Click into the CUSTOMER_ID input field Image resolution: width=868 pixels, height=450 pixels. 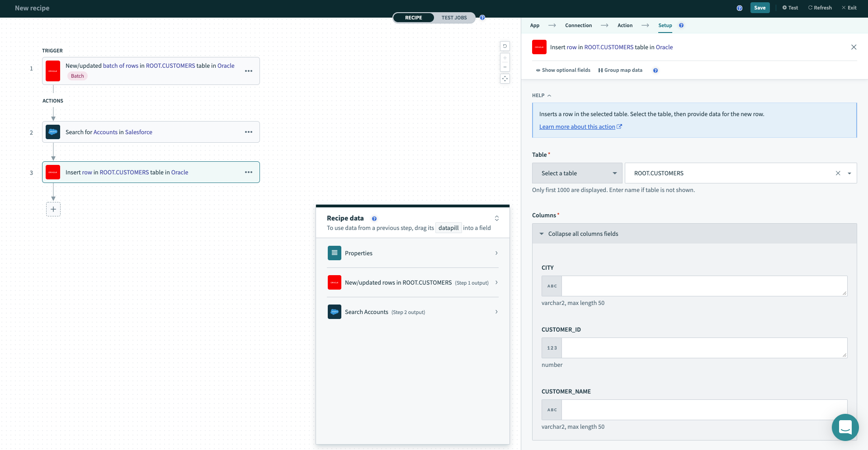pyautogui.click(x=703, y=348)
